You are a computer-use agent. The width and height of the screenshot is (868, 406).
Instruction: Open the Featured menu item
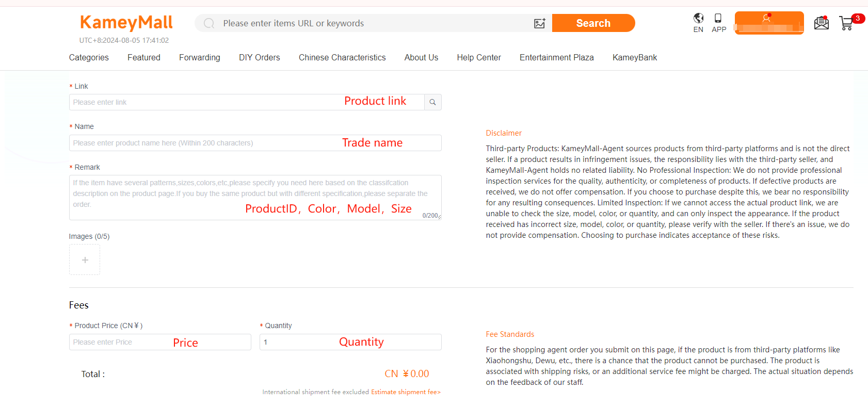point(144,58)
